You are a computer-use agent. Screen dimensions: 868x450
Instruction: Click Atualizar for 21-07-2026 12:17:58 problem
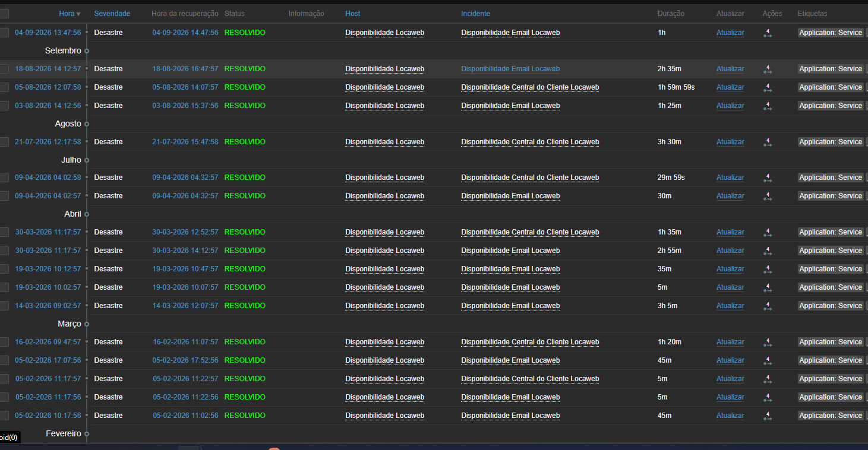coord(730,142)
